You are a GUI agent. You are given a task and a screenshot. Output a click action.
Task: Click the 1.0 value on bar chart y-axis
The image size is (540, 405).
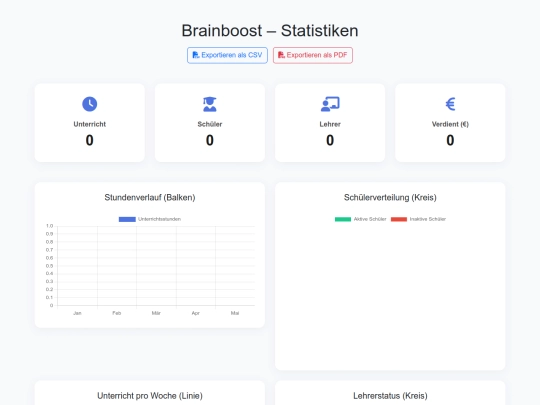pos(50,226)
